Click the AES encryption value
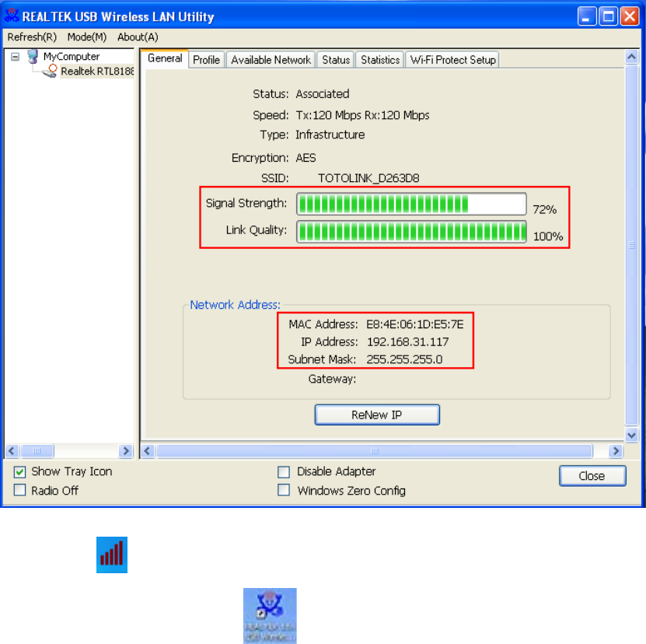The image size is (646, 644). [x=306, y=158]
